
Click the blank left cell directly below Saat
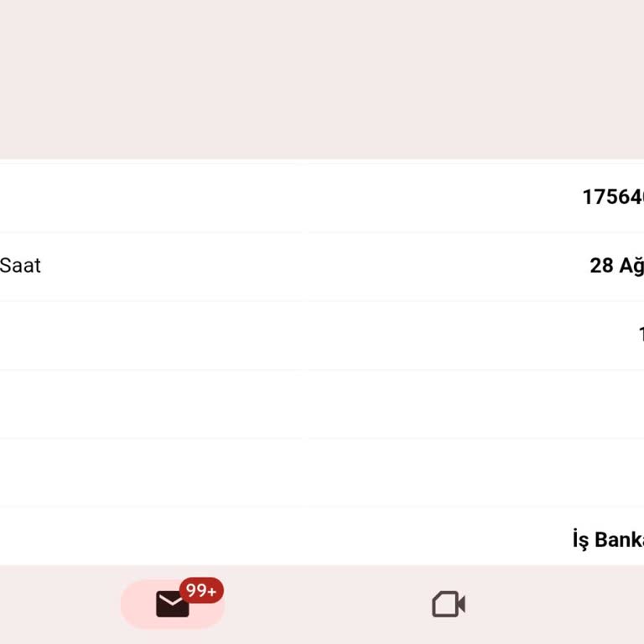tap(151, 335)
